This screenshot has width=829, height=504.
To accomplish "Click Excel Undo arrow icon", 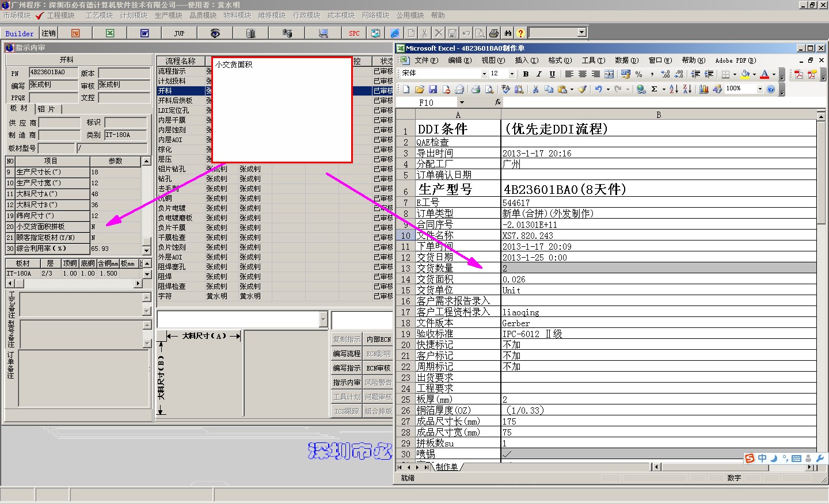I will (x=599, y=89).
